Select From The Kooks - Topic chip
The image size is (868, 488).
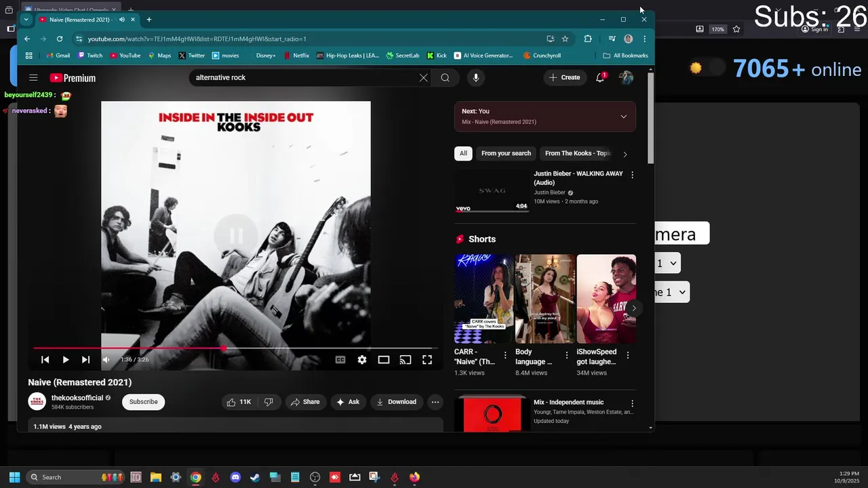(x=578, y=153)
